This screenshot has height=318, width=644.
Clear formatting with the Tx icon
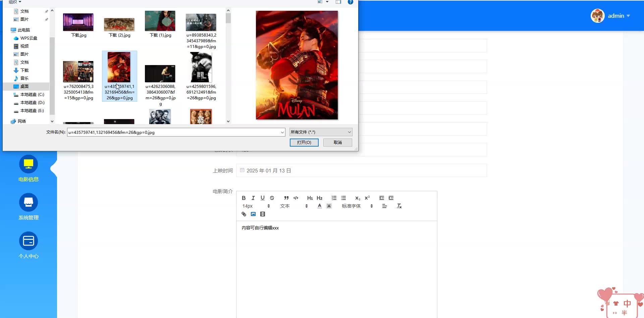[399, 206]
